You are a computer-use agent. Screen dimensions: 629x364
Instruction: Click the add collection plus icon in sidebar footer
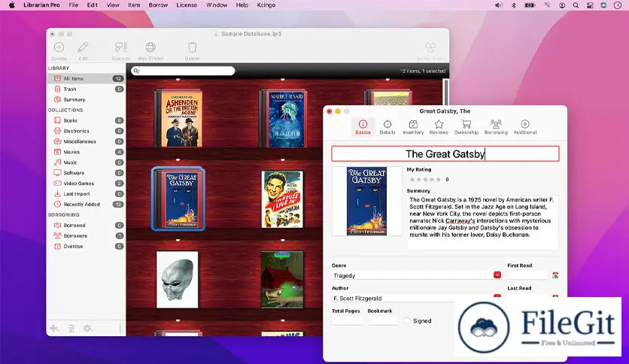54,329
